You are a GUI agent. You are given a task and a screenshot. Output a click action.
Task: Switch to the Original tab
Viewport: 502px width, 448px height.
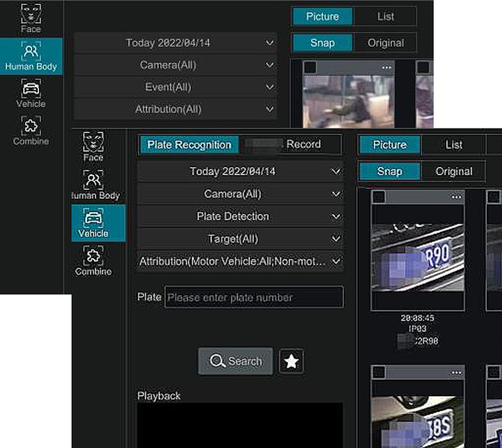453,171
